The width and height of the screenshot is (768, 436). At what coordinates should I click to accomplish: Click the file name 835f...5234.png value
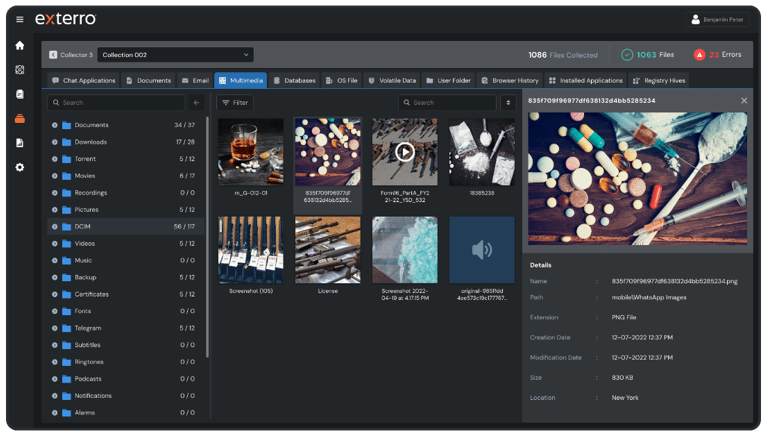(x=674, y=281)
